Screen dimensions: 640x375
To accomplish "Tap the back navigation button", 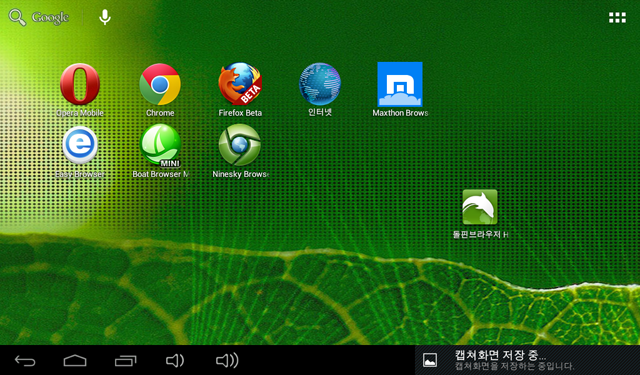I will pyautogui.click(x=25, y=361).
